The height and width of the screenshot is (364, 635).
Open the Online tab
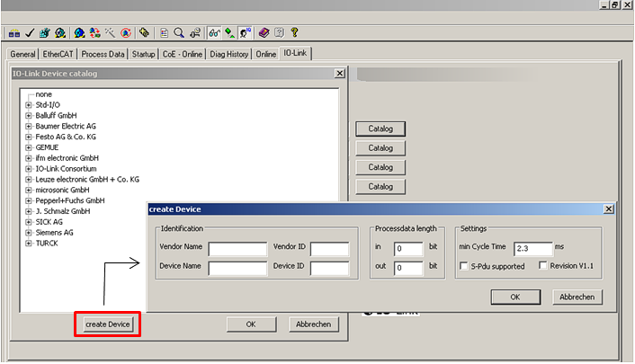(x=265, y=54)
